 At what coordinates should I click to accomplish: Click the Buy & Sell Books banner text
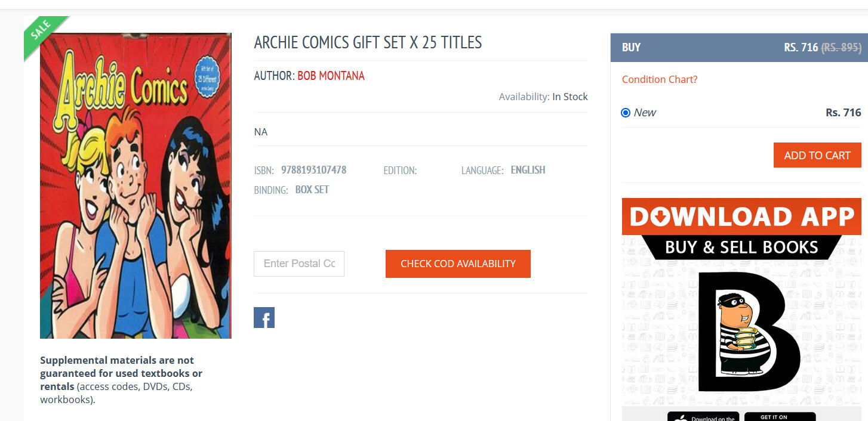pyautogui.click(x=741, y=247)
